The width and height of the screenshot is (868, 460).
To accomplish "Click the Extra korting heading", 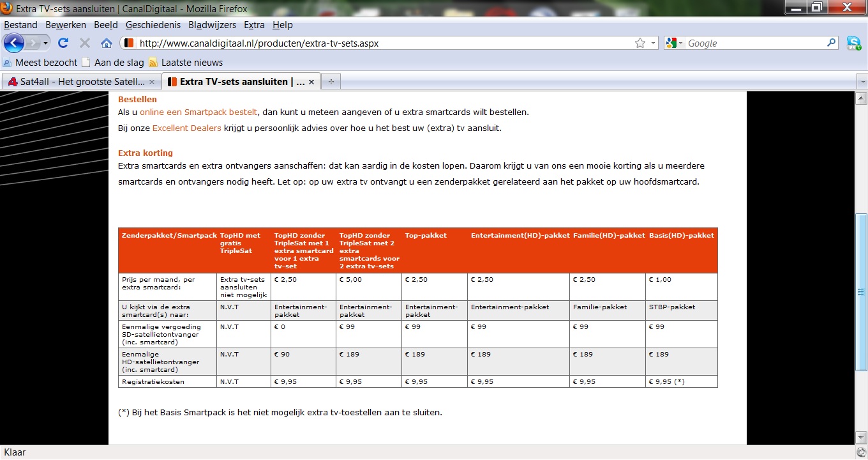I will tap(146, 153).
